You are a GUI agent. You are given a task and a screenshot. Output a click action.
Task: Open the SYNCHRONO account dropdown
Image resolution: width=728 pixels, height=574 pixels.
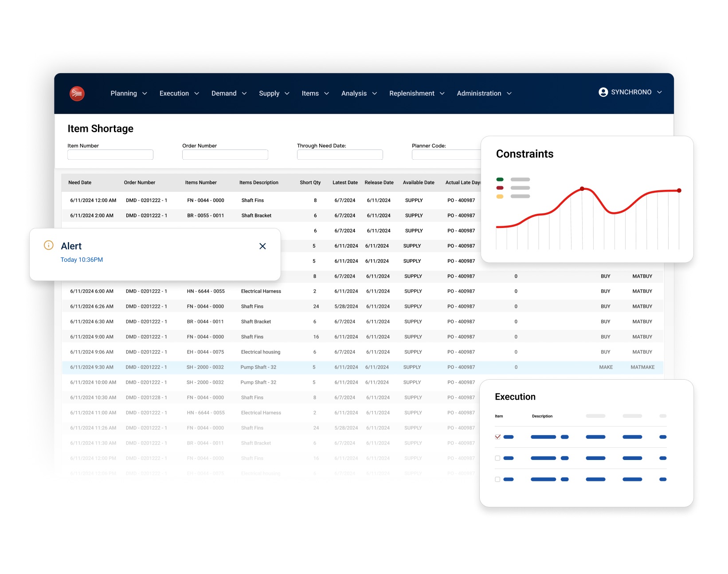(x=631, y=92)
